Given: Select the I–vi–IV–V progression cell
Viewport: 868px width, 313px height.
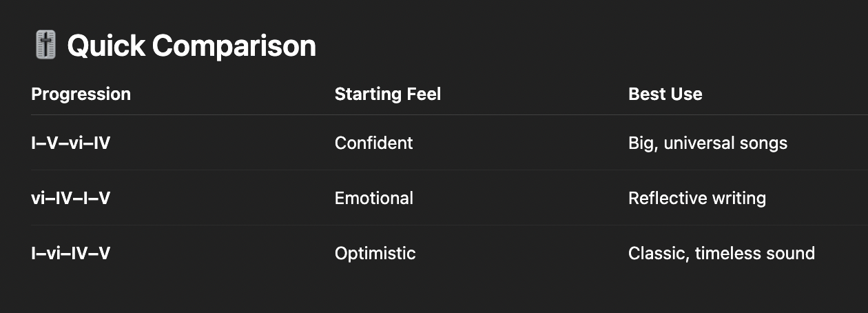Looking at the screenshot, I should (x=71, y=253).
